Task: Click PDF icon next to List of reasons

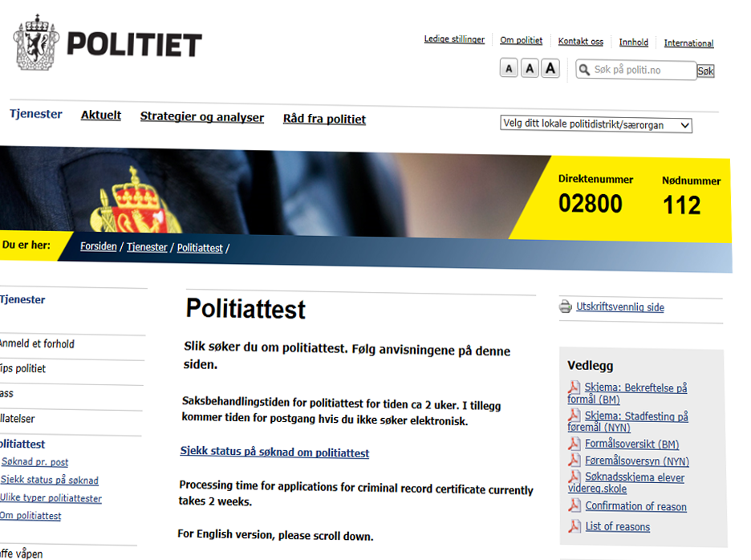Action: [x=574, y=526]
